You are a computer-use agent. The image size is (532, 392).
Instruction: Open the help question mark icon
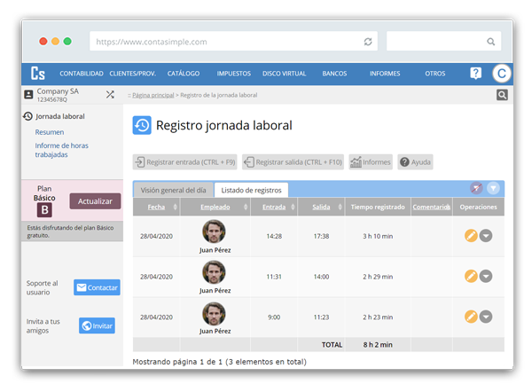pyautogui.click(x=476, y=74)
